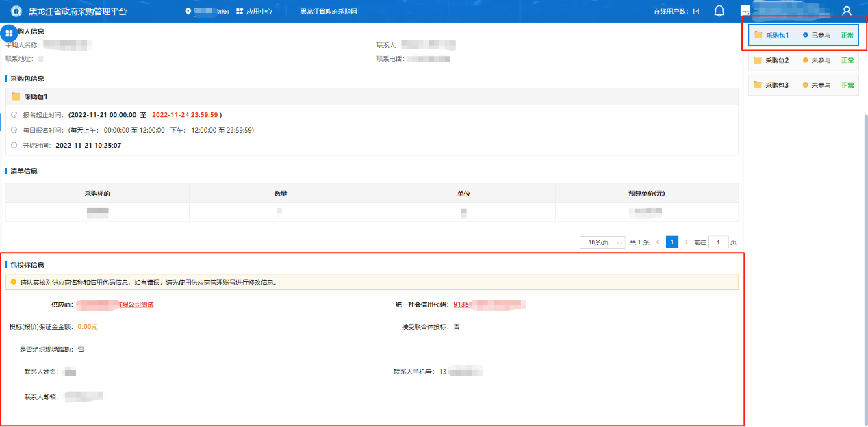Click the blue floating grid menu button
868x427 pixels.
pos(9,33)
